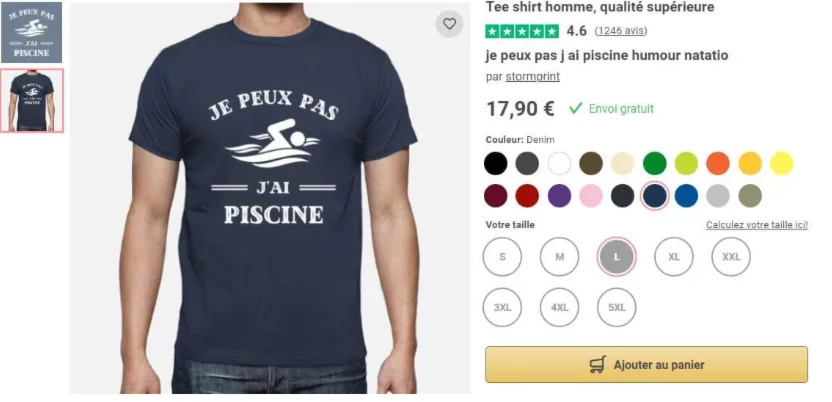832x402 pixels.
Task: Select size S
Action: 502,257
